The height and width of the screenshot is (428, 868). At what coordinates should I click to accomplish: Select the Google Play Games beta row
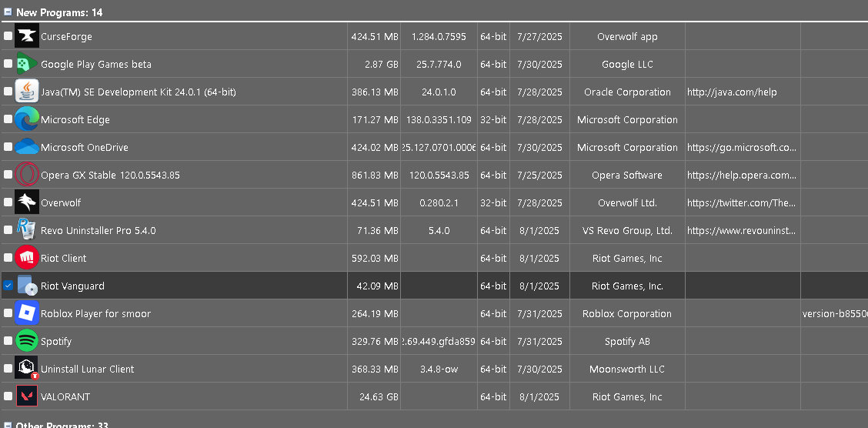[x=434, y=64]
